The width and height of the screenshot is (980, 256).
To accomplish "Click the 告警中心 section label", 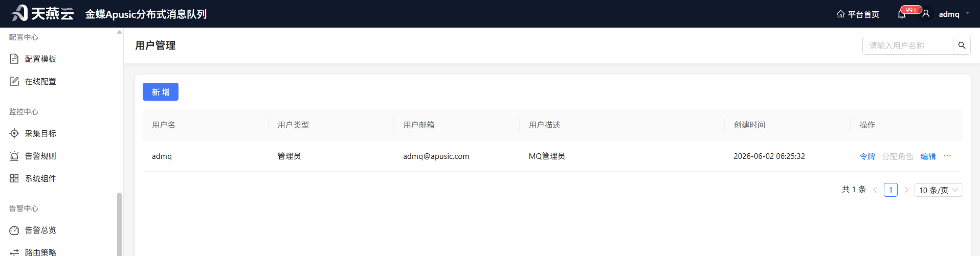I will [x=24, y=208].
